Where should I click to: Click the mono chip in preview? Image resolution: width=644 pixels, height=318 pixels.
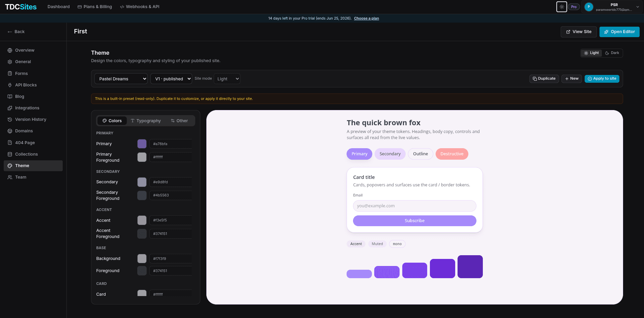click(x=397, y=244)
